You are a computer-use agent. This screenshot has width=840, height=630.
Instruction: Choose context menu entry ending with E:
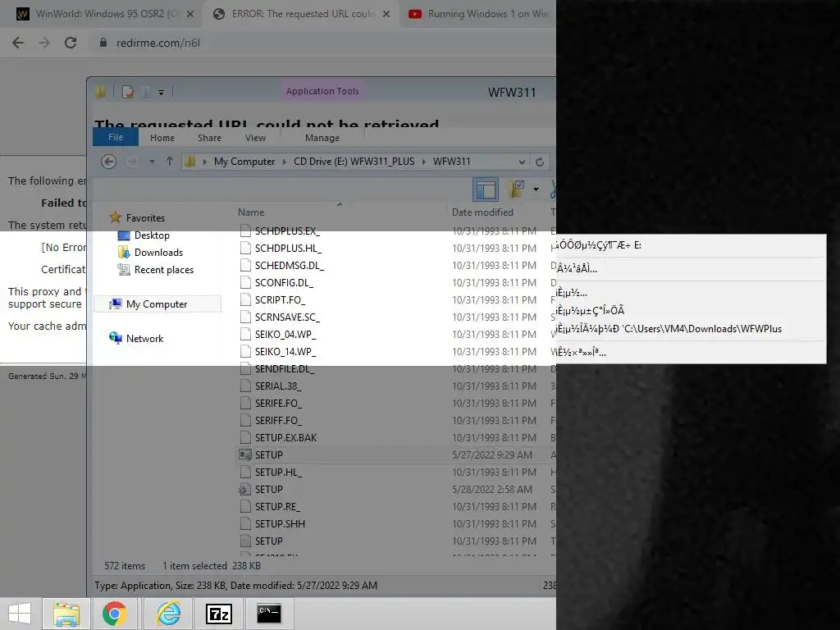(x=691, y=245)
